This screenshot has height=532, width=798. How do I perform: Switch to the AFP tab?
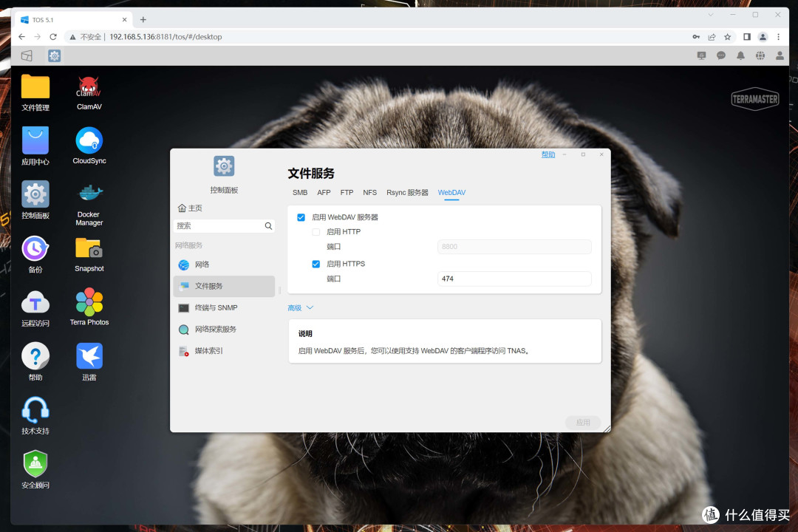tap(324, 192)
